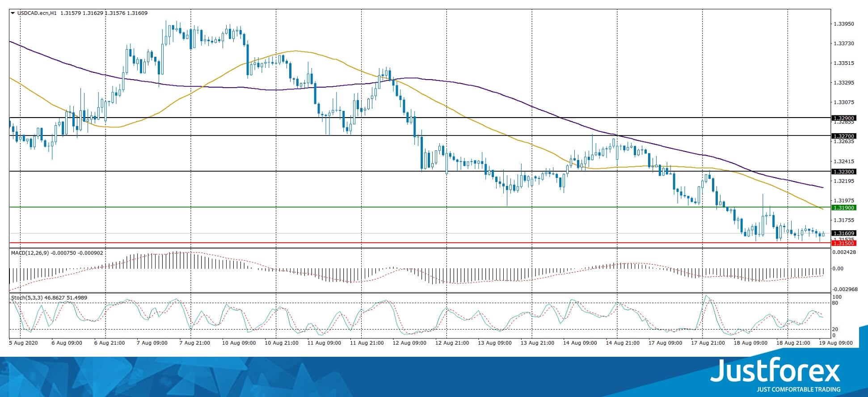Click the 6 Aug 21:00 time label

coord(110,343)
